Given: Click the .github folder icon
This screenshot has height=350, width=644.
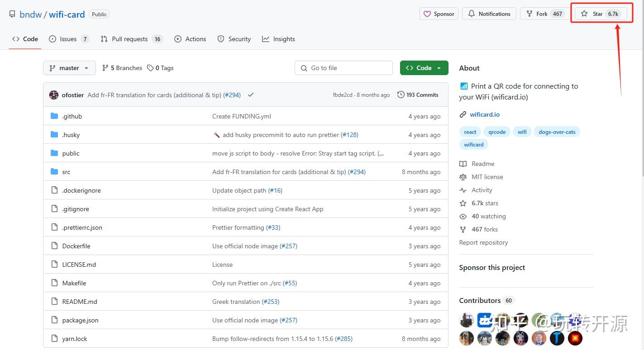Looking at the screenshot, I should (x=54, y=116).
